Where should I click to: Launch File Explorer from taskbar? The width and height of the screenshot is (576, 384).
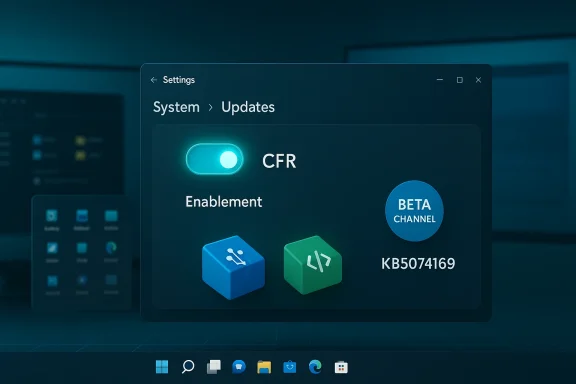(x=264, y=367)
